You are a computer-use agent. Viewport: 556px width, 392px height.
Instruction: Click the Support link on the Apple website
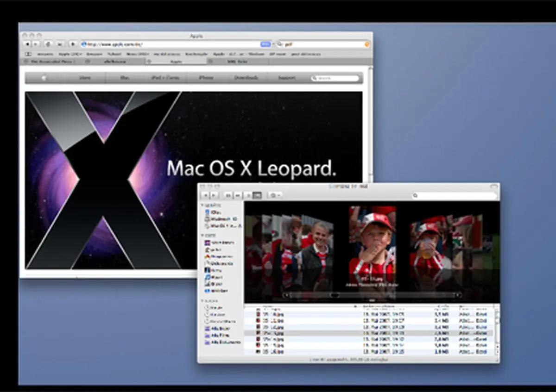pyautogui.click(x=286, y=78)
